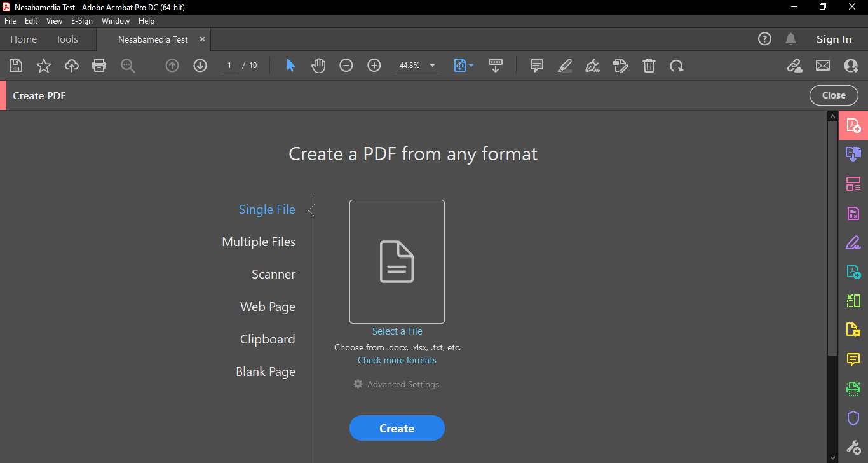868x463 pixels.
Task: Open the E-Sign menu
Action: pos(82,21)
